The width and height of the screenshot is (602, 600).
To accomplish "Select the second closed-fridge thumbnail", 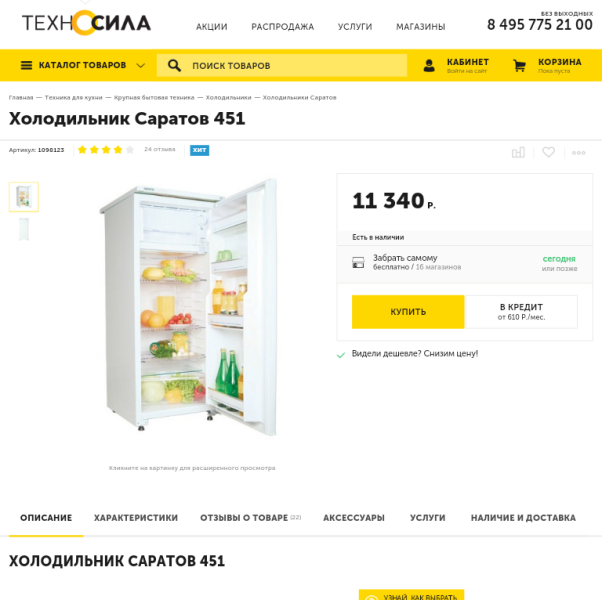I will tap(24, 229).
